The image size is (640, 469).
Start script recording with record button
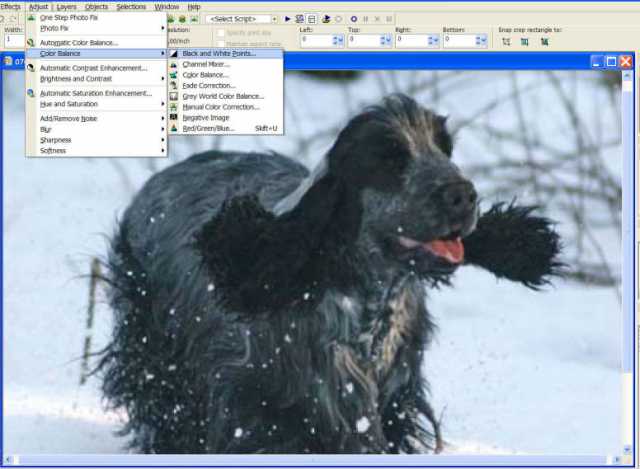(x=354, y=19)
